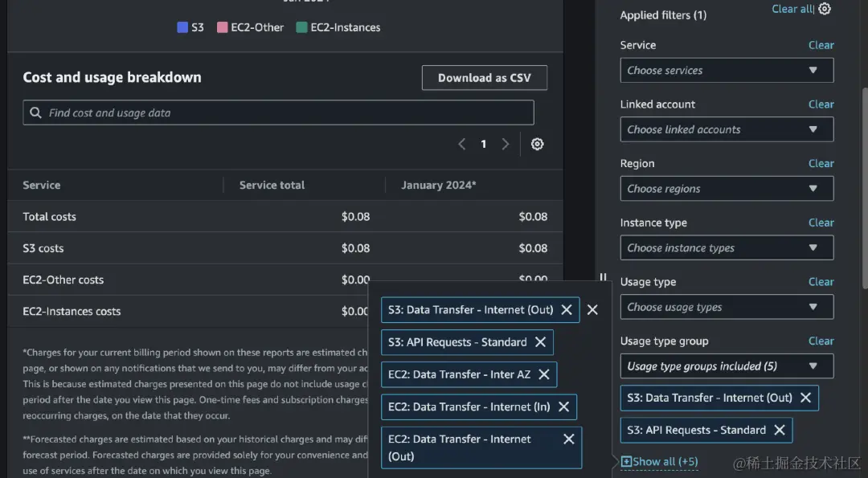Clear the Usage type group filter
This screenshot has height=478, width=868.
coord(821,341)
